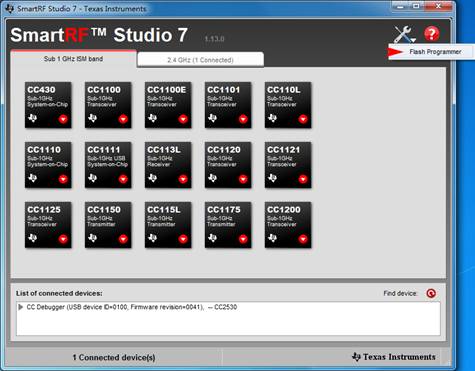Click the TI logo on CC1175 tile
This screenshot has height=371, width=475.
click(213, 238)
